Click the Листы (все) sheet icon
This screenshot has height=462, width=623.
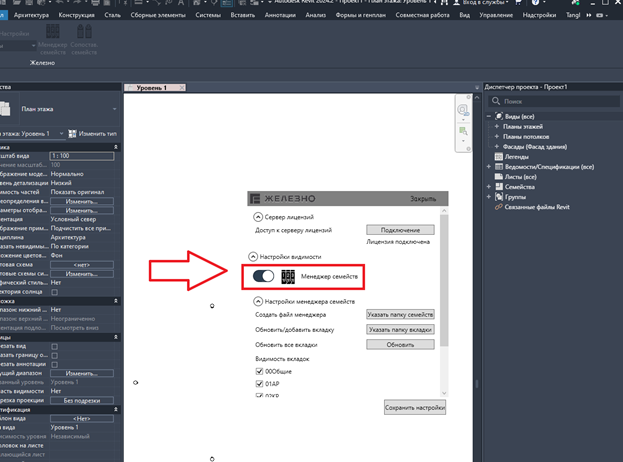coord(499,177)
